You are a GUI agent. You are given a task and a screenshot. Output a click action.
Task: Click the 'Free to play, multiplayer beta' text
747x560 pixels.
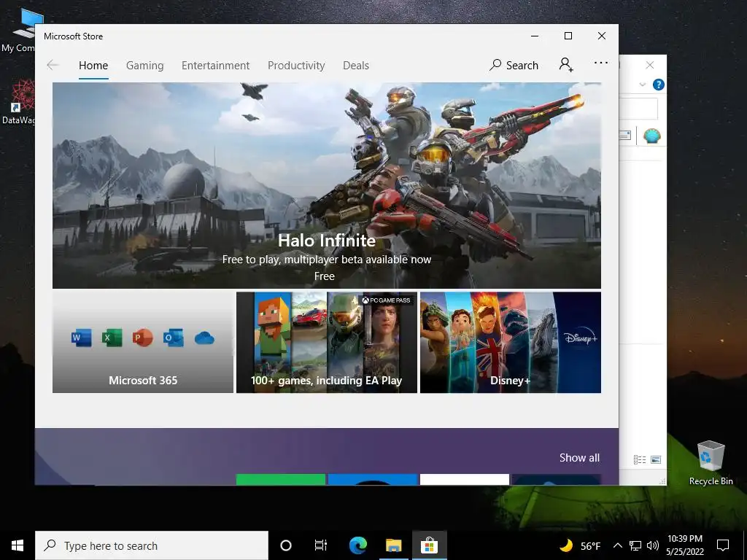click(326, 260)
